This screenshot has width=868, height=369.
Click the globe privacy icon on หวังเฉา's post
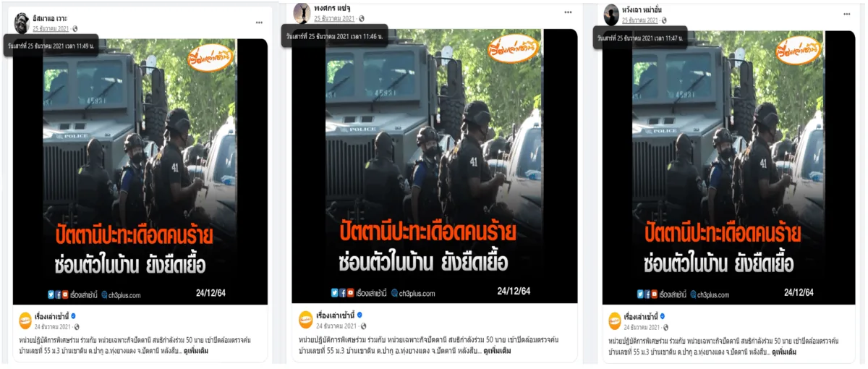coord(665,20)
